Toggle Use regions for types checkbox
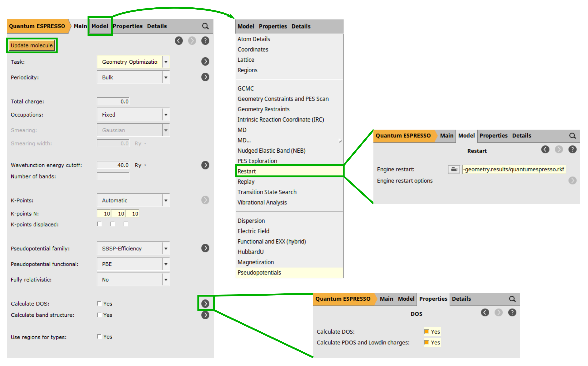The image size is (588, 366). coord(99,337)
